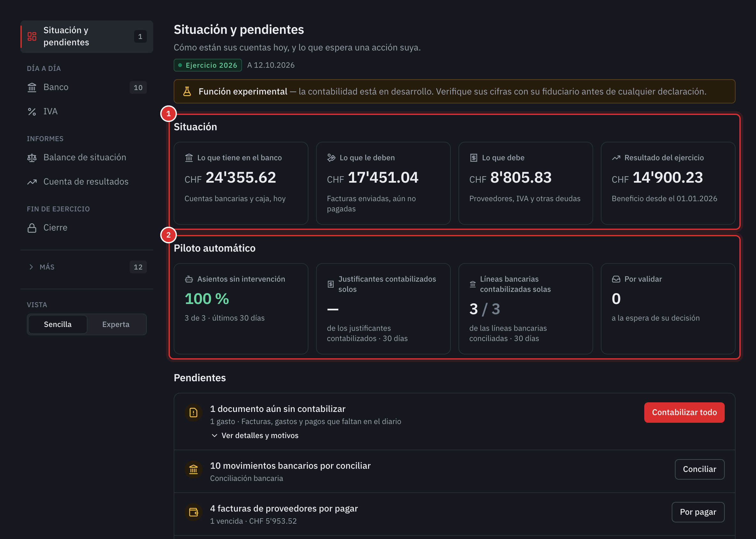Click the 10 count badge next to Banco
756x539 pixels.
[x=138, y=87]
